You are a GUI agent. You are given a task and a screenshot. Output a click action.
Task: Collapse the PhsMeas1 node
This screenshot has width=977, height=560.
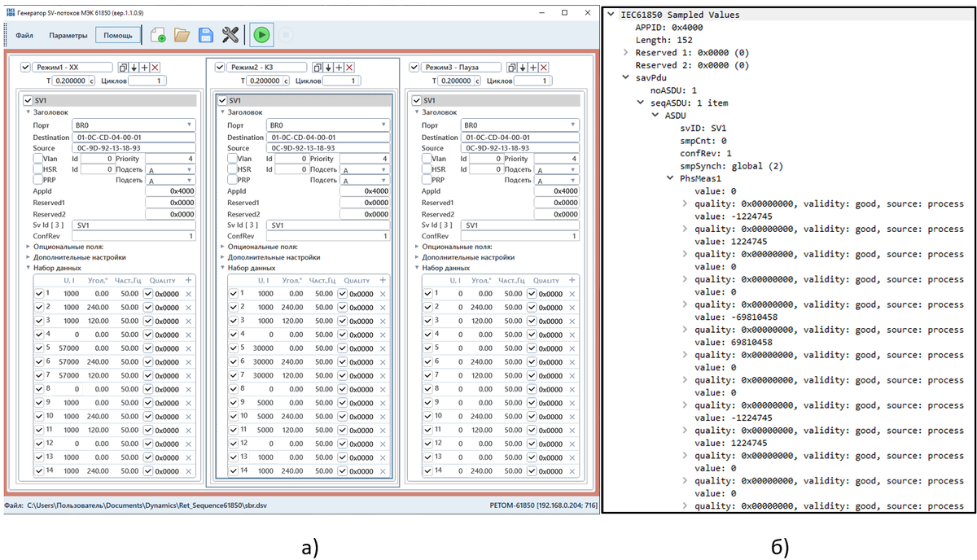pyautogui.click(x=670, y=178)
